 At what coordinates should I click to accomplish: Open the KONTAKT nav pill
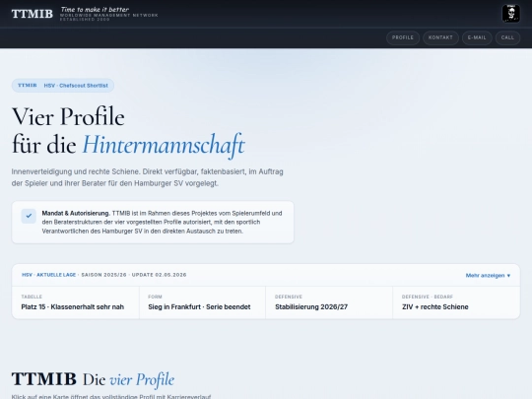(440, 37)
